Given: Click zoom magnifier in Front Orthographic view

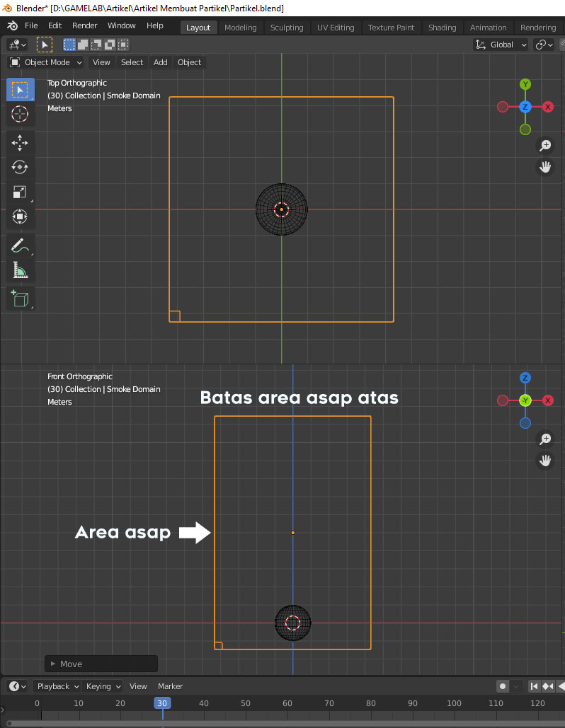Looking at the screenshot, I should [x=545, y=439].
